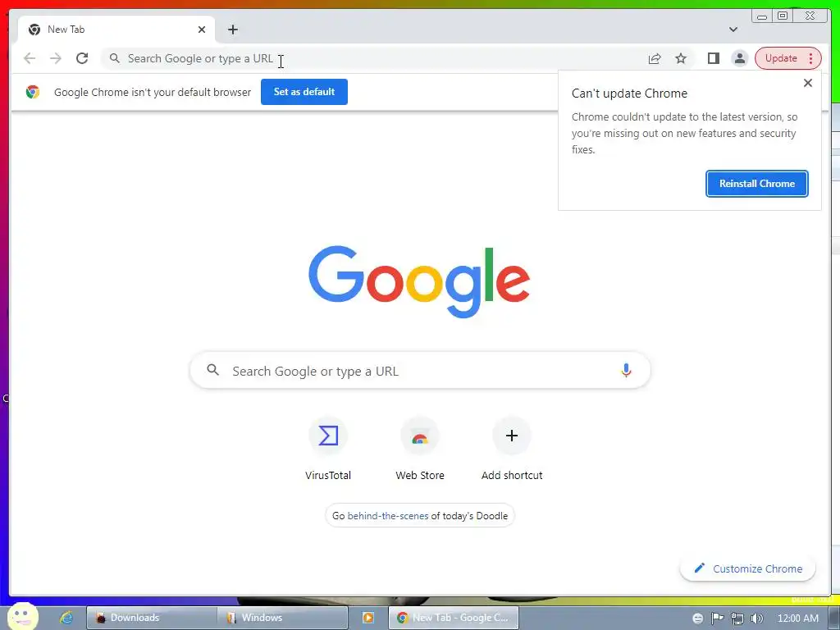The image size is (840, 630).
Task: Open the media player taskbar icon
Action: click(368, 618)
